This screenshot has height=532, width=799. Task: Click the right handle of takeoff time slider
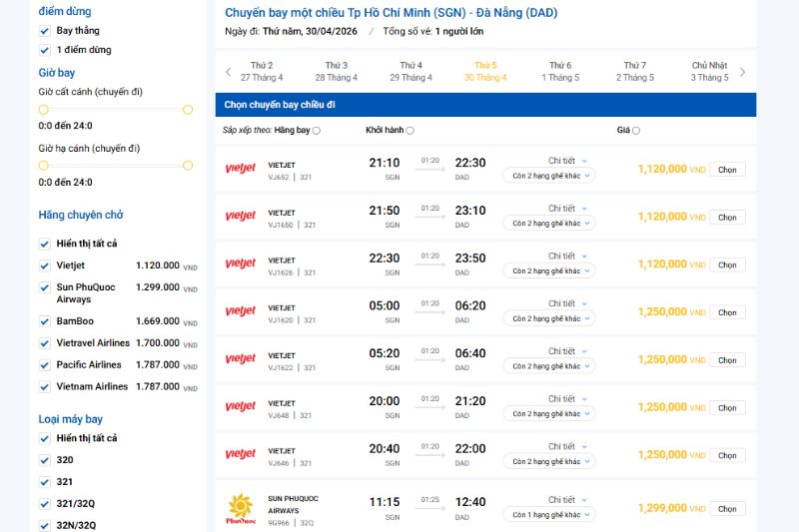click(x=188, y=110)
